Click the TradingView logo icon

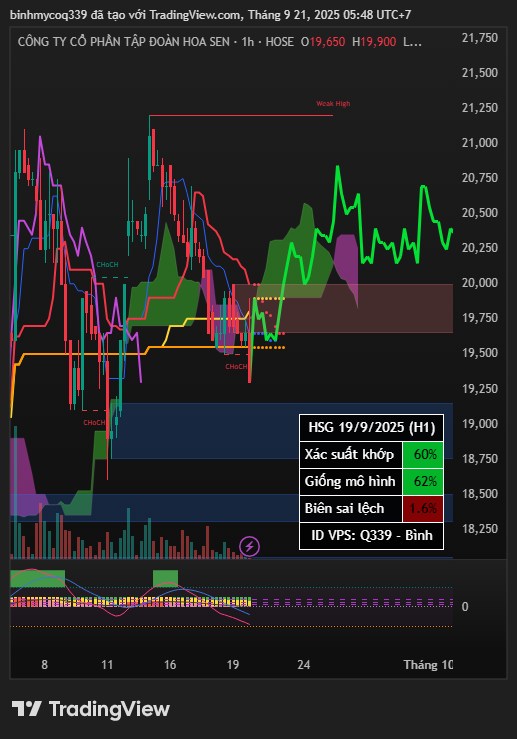(27, 709)
